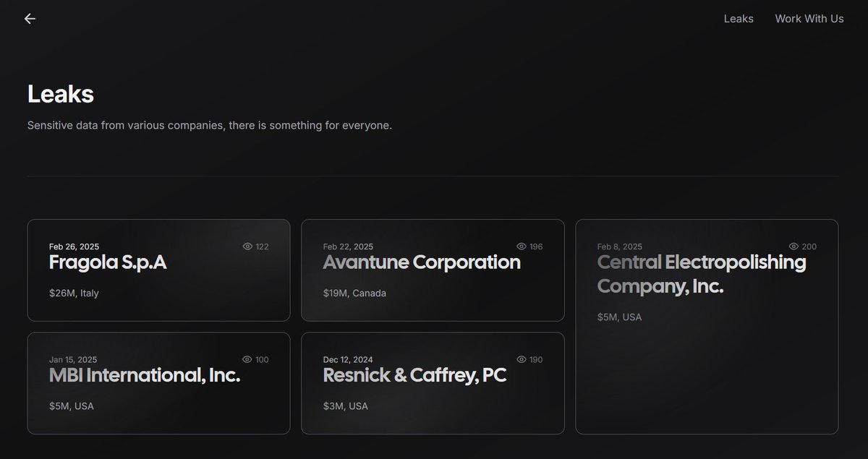Click $5M, USA on Central Electropolishing card
Viewport: 868px width, 459px height.
point(620,317)
